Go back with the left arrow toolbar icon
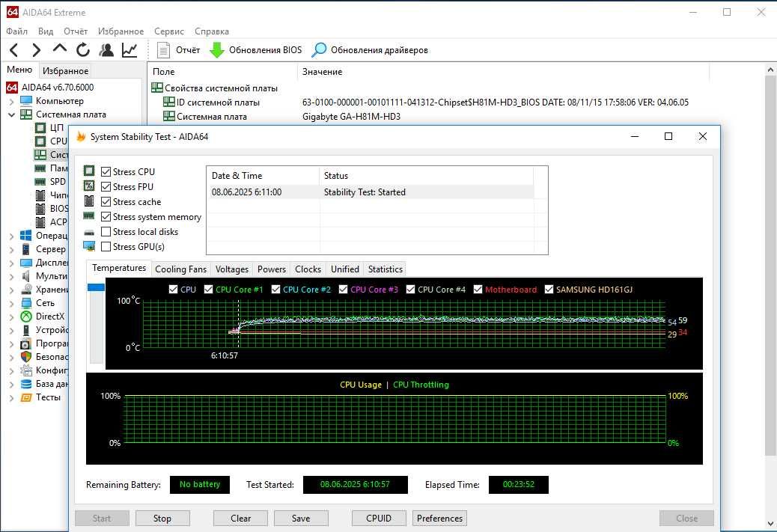This screenshot has width=777, height=532. 14,50
